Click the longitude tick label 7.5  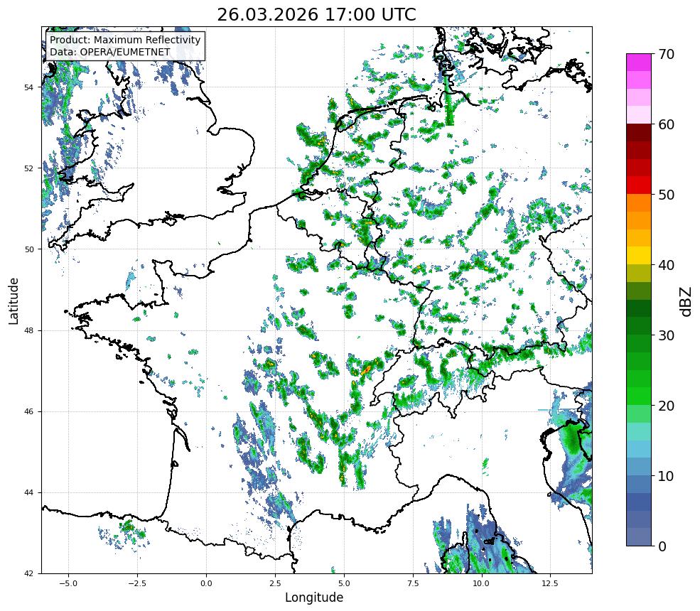(413, 583)
